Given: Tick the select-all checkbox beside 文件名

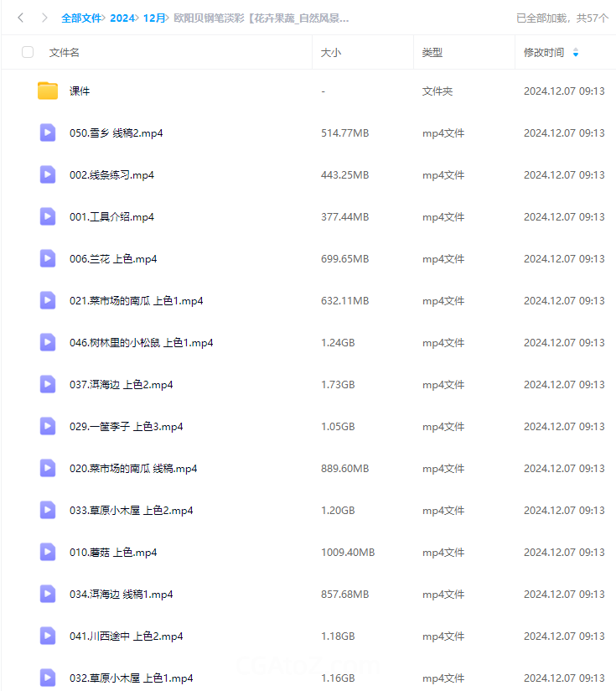Looking at the screenshot, I should pos(28,52).
